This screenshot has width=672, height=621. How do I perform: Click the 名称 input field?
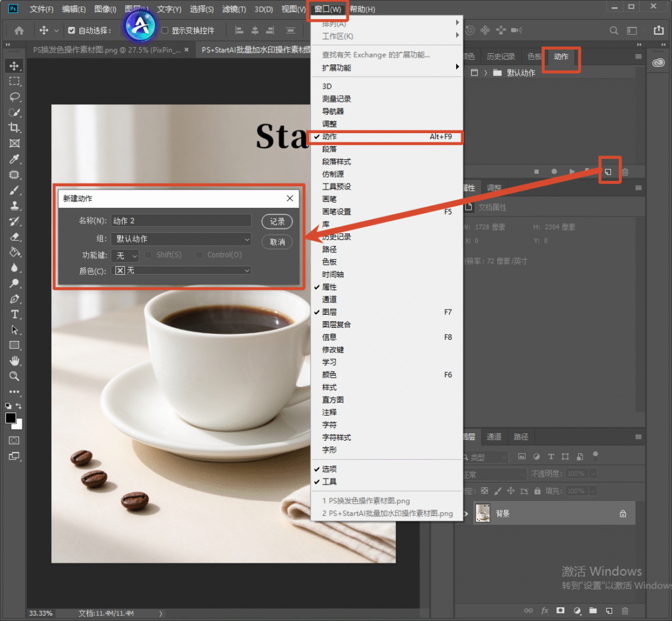point(181,220)
